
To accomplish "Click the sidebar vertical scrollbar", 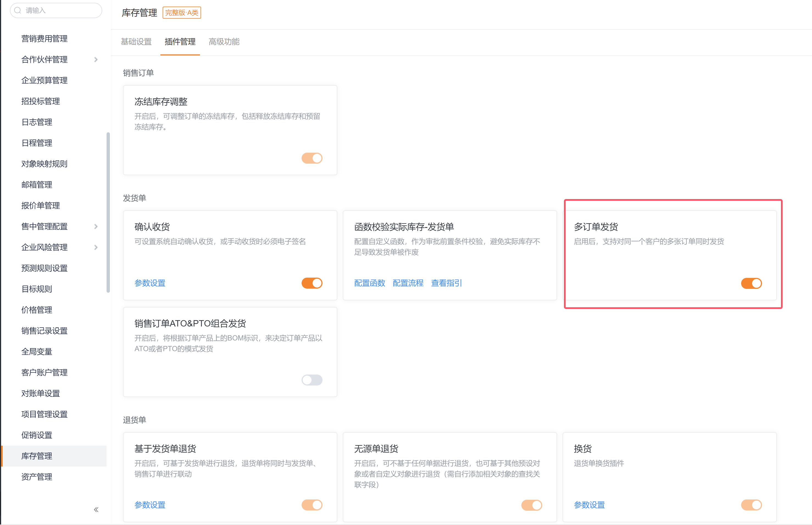I will [108, 212].
